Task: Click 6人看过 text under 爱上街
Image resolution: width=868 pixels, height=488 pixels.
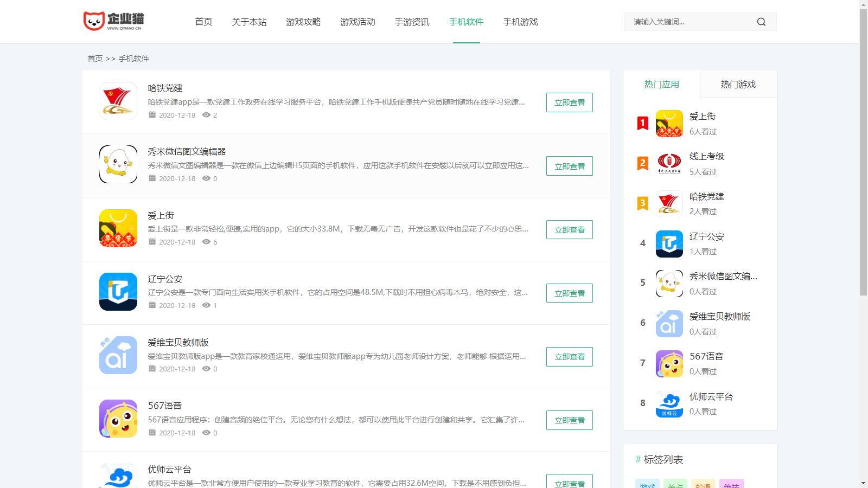Action: coord(703,132)
